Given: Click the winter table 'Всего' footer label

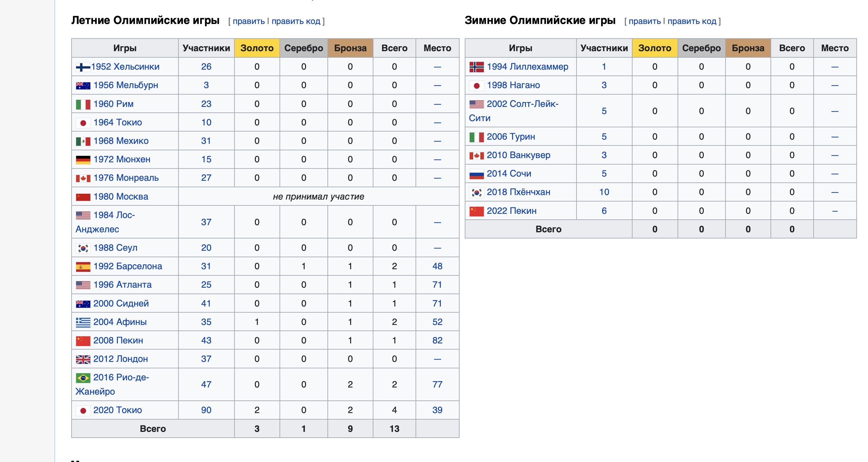Looking at the screenshot, I should (548, 229).
